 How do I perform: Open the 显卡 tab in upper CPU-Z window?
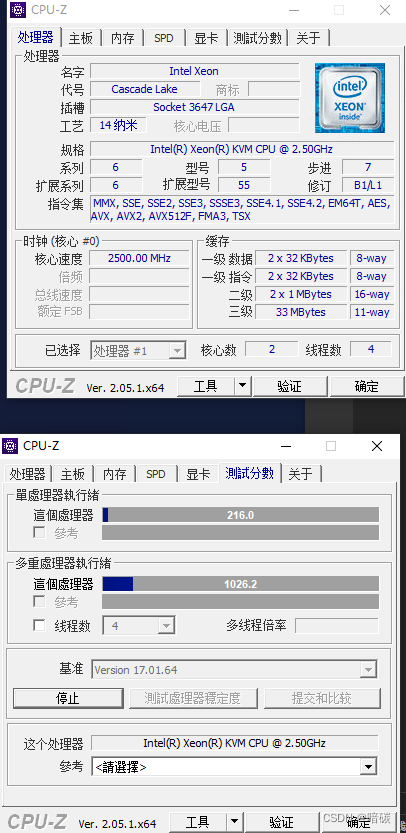tap(206, 38)
